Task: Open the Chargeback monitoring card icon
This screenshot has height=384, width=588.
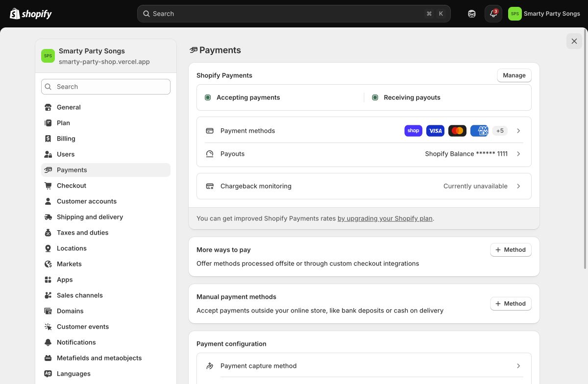Action: [210, 186]
